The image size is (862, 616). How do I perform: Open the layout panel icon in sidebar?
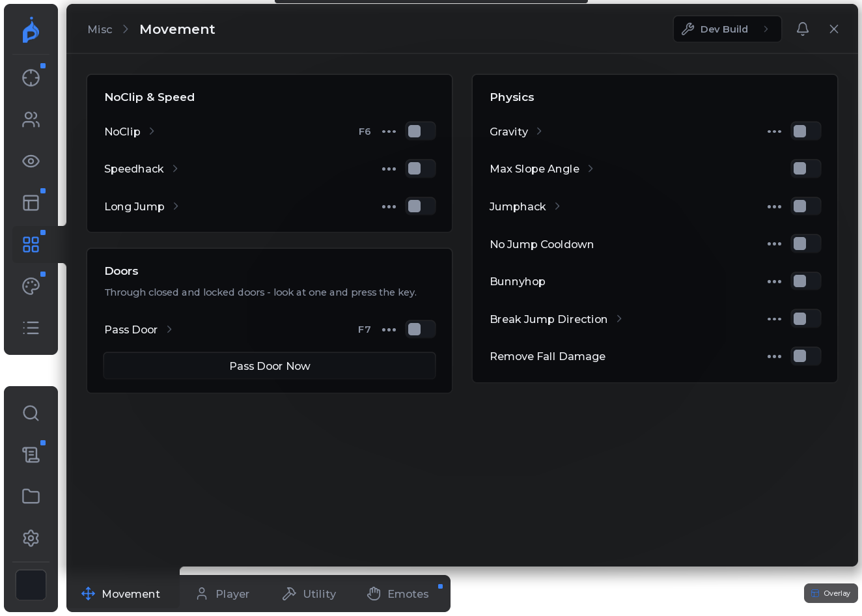click(x=31, y=203)
